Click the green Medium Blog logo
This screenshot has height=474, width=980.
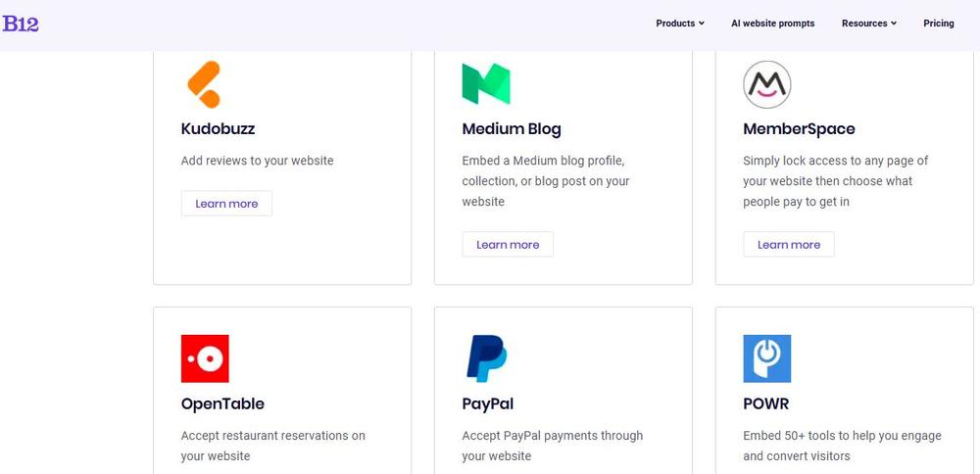pyautogui.click(x=486, y=84)
